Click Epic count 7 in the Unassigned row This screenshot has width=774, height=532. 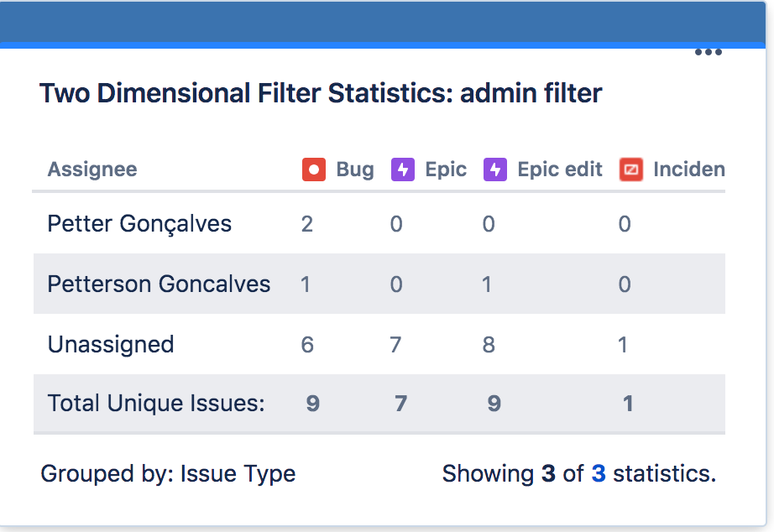point(396,344)
